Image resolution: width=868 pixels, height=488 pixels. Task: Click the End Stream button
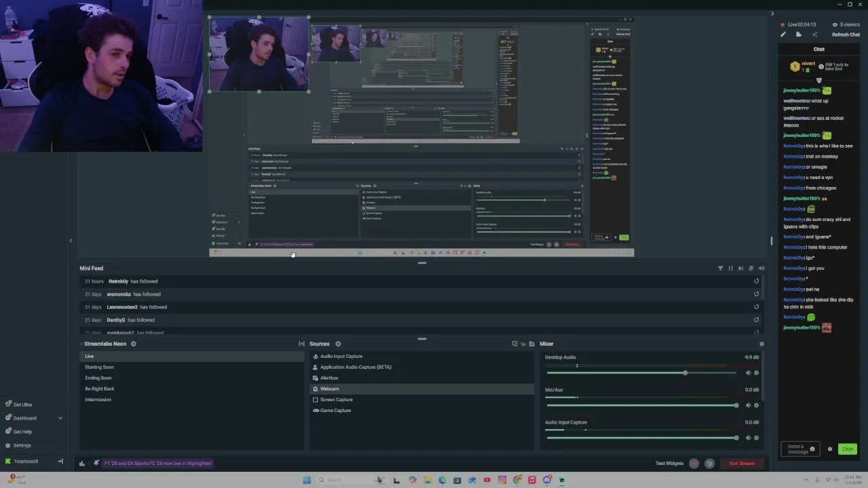click(x=742, y=464)
